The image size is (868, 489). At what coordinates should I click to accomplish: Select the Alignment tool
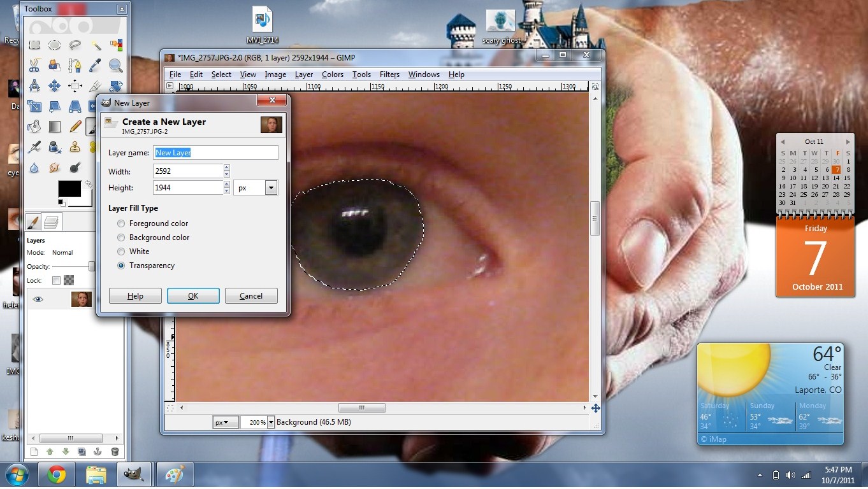pyautogui.click(x=75, y=86)
